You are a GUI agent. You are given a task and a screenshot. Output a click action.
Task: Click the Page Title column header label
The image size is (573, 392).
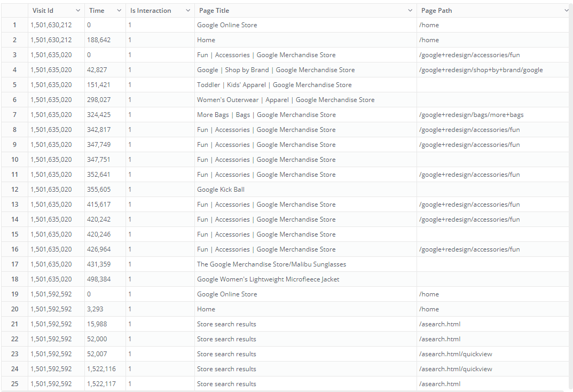coord(214,11)
